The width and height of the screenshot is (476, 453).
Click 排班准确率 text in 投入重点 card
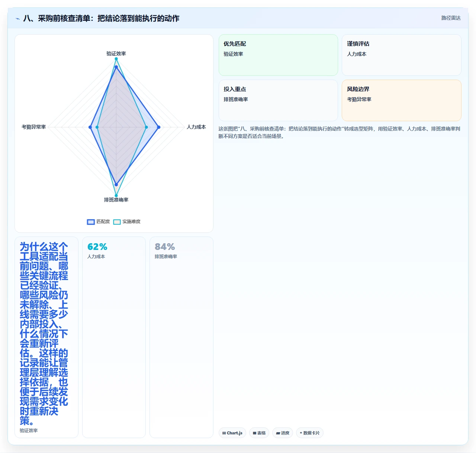click(236, 99)
